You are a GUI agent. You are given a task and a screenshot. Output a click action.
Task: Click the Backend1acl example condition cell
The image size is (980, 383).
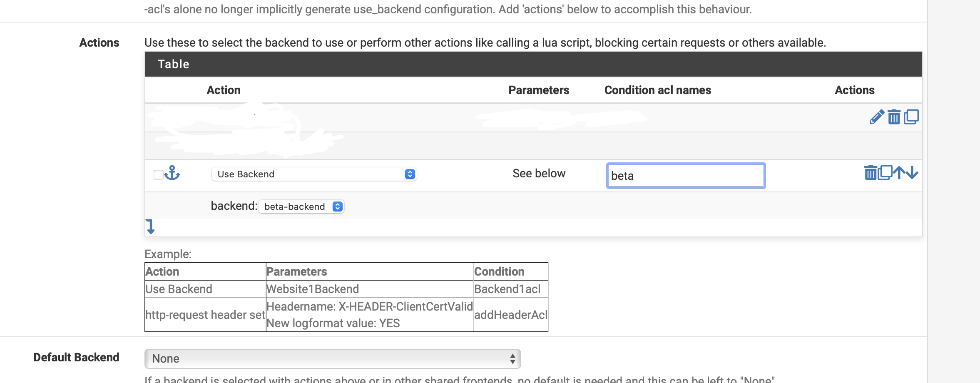coord(507,289)
